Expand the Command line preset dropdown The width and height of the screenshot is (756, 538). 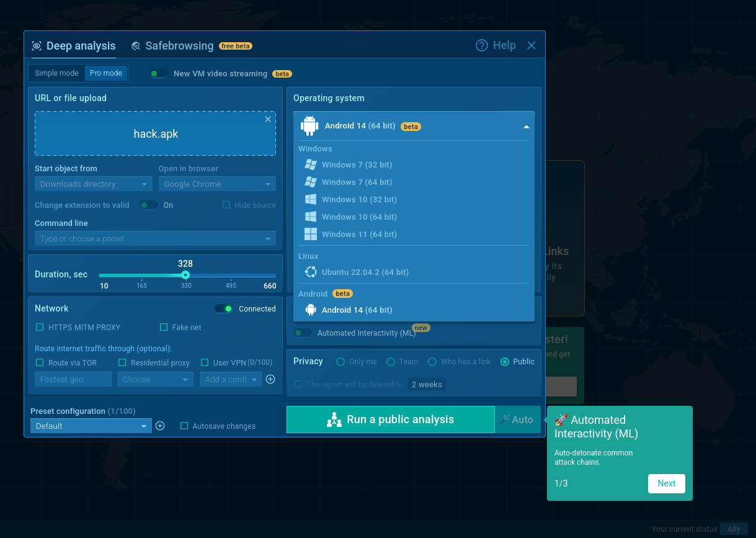coord(155,239)
